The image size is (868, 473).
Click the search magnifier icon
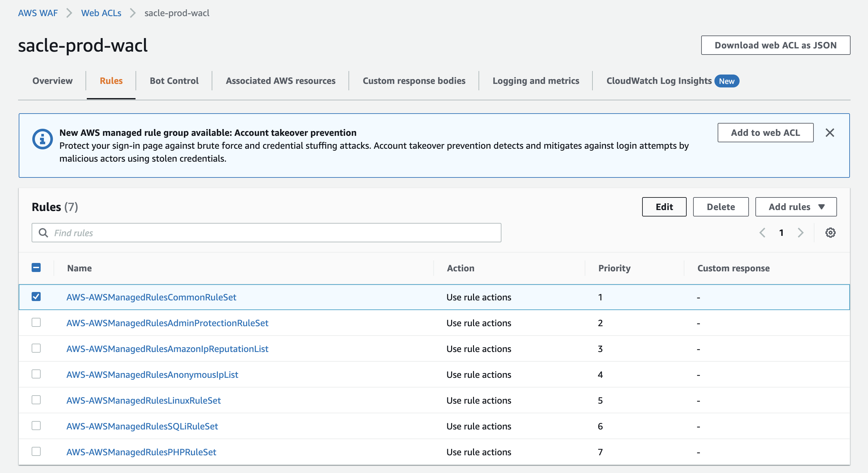click(43, 232)
